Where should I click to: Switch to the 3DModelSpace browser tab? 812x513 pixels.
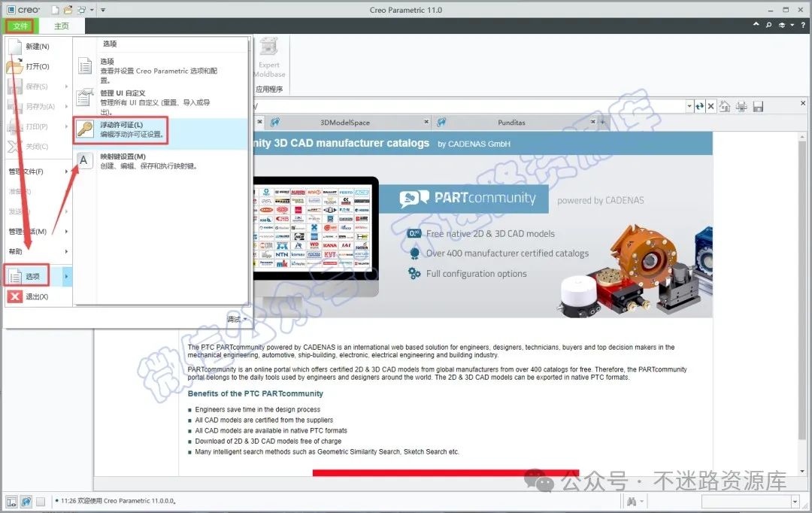(345, 123)
